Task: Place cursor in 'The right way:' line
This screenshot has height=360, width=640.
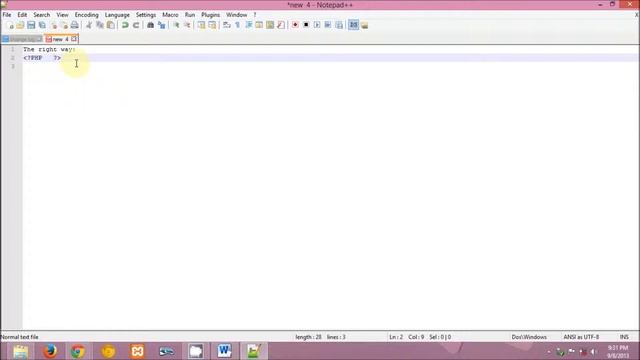Action: 49,49
